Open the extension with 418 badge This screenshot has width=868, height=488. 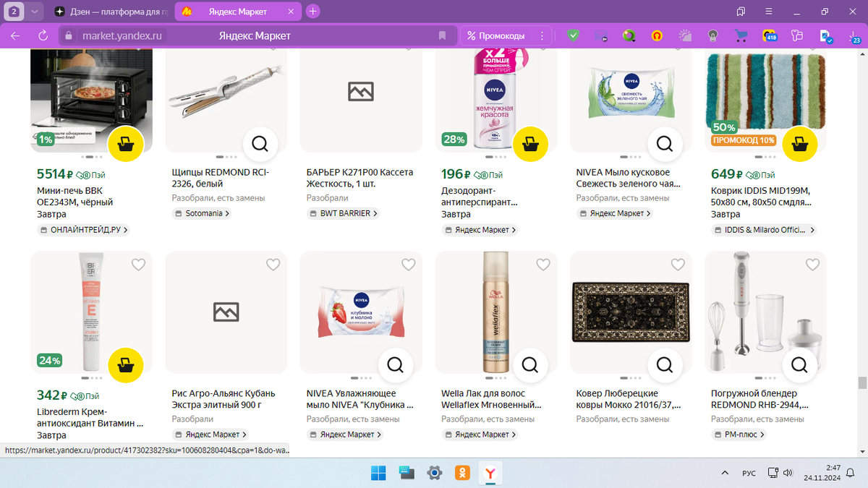pos(770,35)
